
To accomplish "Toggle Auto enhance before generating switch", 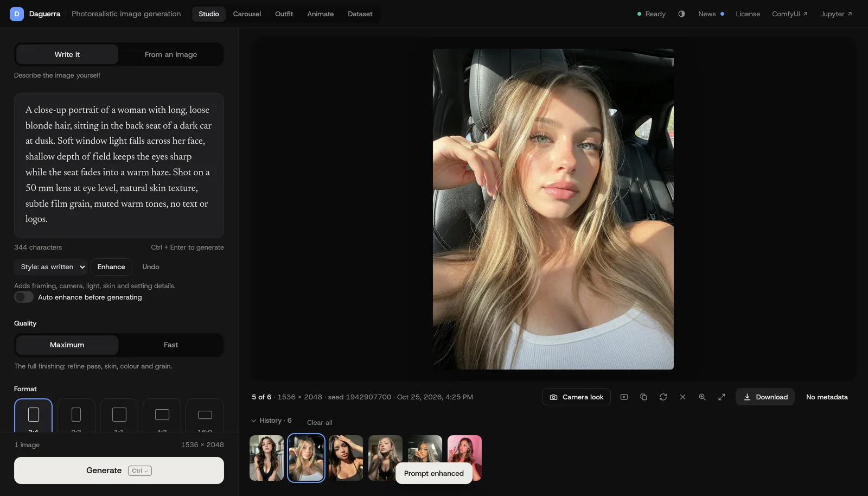I will pyautogui.click(x=24, y=297).
